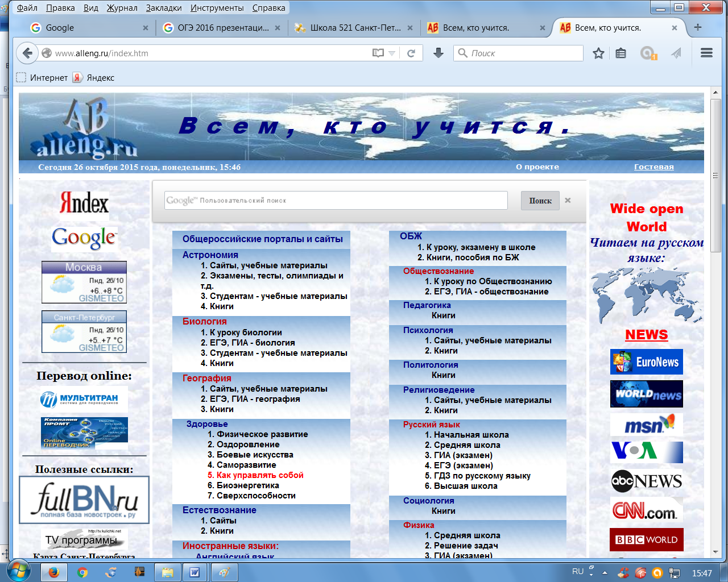Open the Журнал menu
728x582 pixels.
[x=122, y=7]
